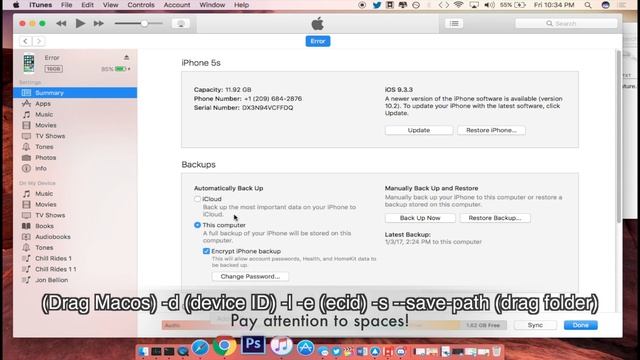Open the AirPlay output button
The width and height of the screenshot is (640, 360).
click(180, 23)
